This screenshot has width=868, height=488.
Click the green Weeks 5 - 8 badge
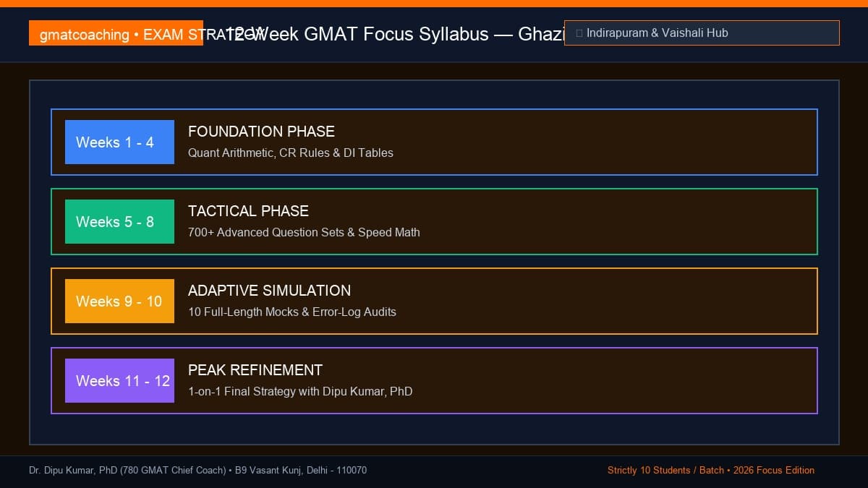pos(119,222)
